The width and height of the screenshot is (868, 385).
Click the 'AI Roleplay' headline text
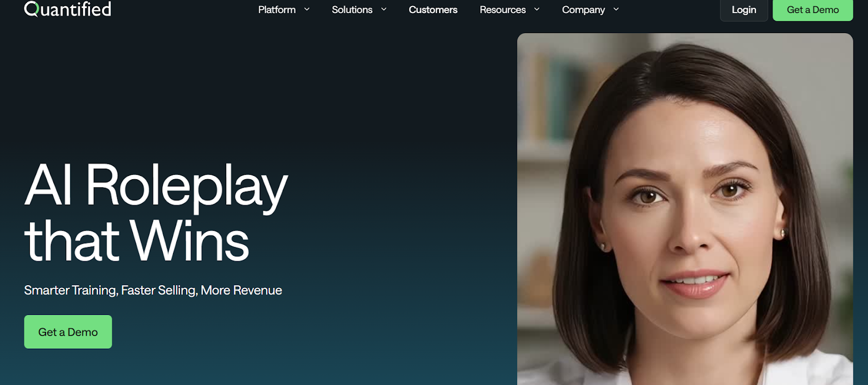point(156,186)
